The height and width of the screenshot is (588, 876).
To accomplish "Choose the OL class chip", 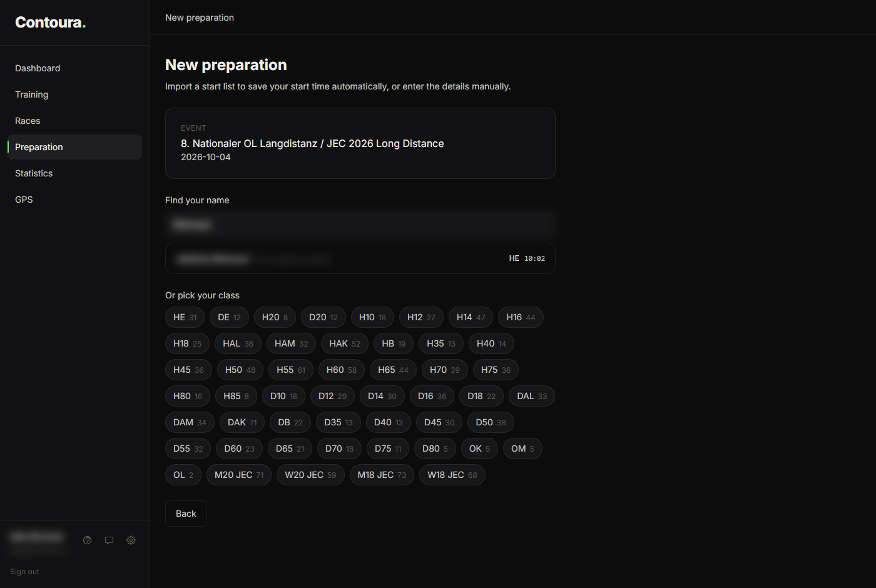I will [183, 475].
